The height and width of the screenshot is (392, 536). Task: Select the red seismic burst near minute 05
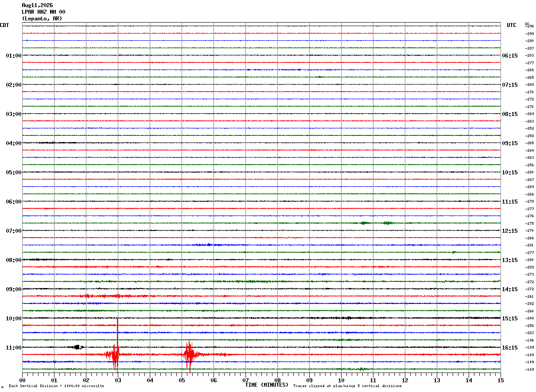click(190, 354)
